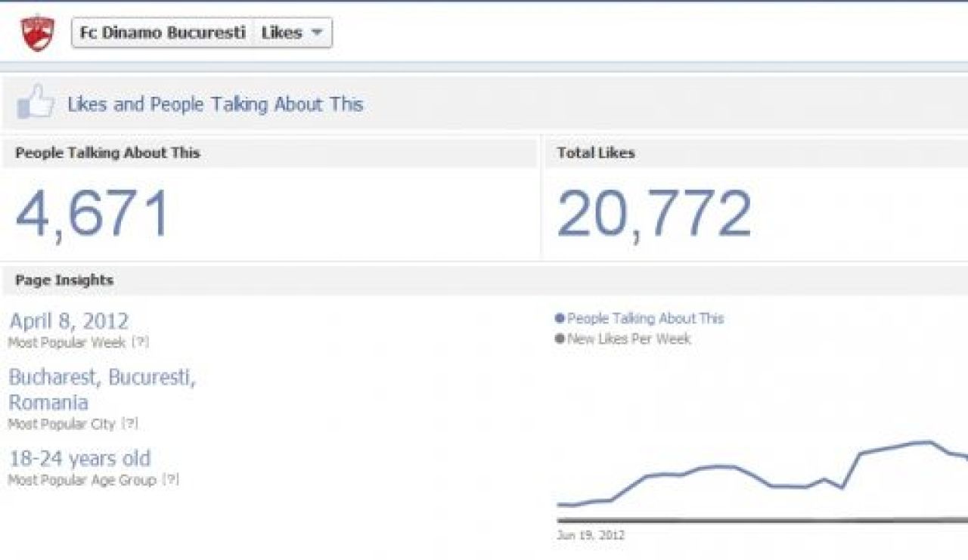
Task: Click the People Talking About This legend dot
Action: [560, 319]
